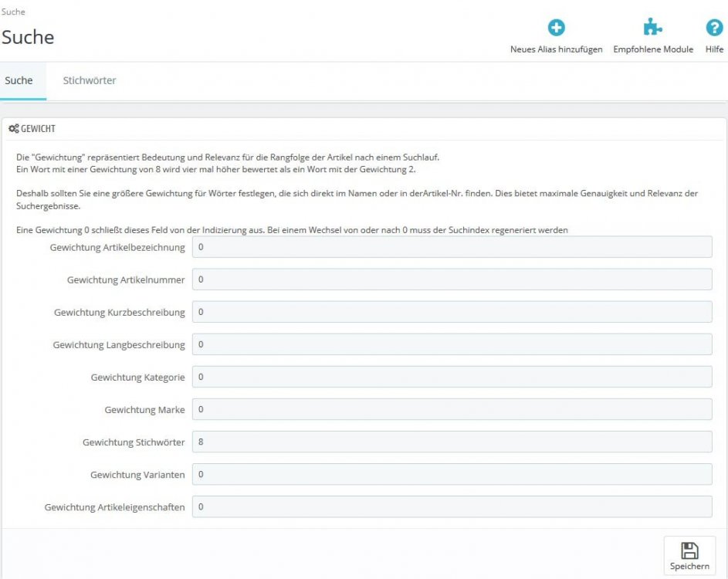Click the plus icon to add an alias
Screen dimensions: 728x579
(x=556, y=27)
